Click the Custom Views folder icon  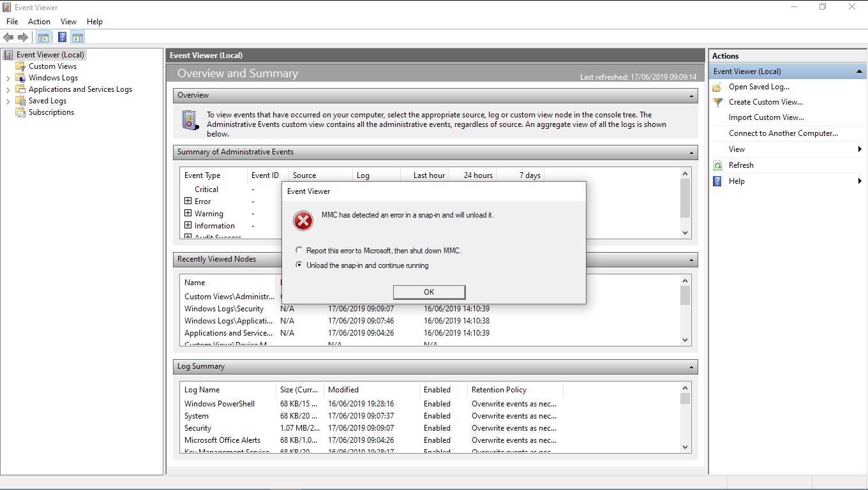click(20, 66)
